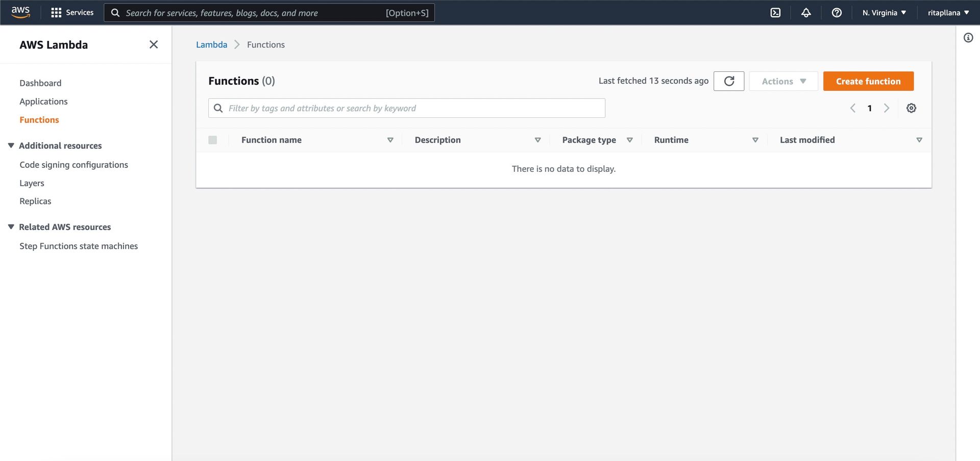Viewport: 980px width, 461px height.
Task: Open the help question mark menu
Action: (837, 13)
